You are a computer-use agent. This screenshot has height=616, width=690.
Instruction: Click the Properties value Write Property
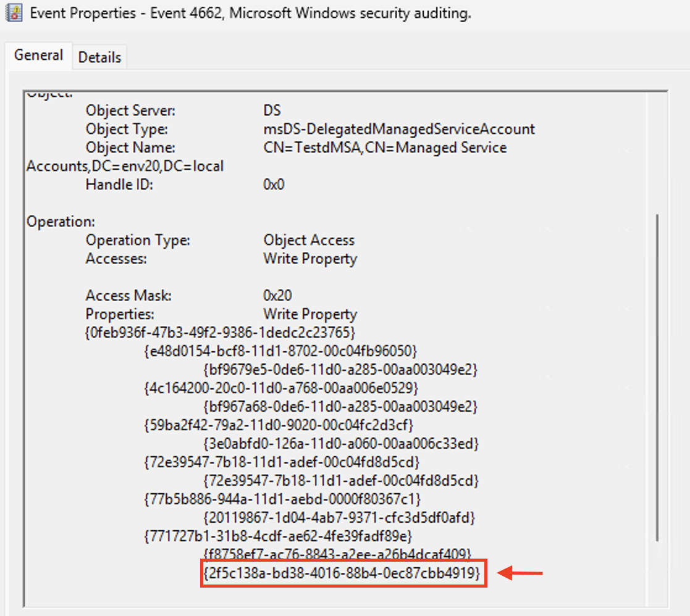pyautogui.click(x=310, y=314)
